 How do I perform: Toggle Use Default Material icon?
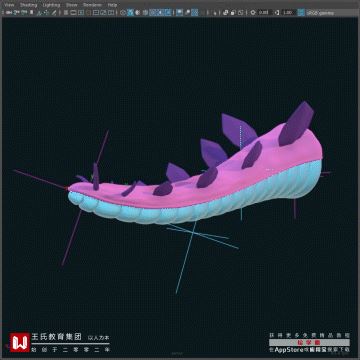[138, 13]
